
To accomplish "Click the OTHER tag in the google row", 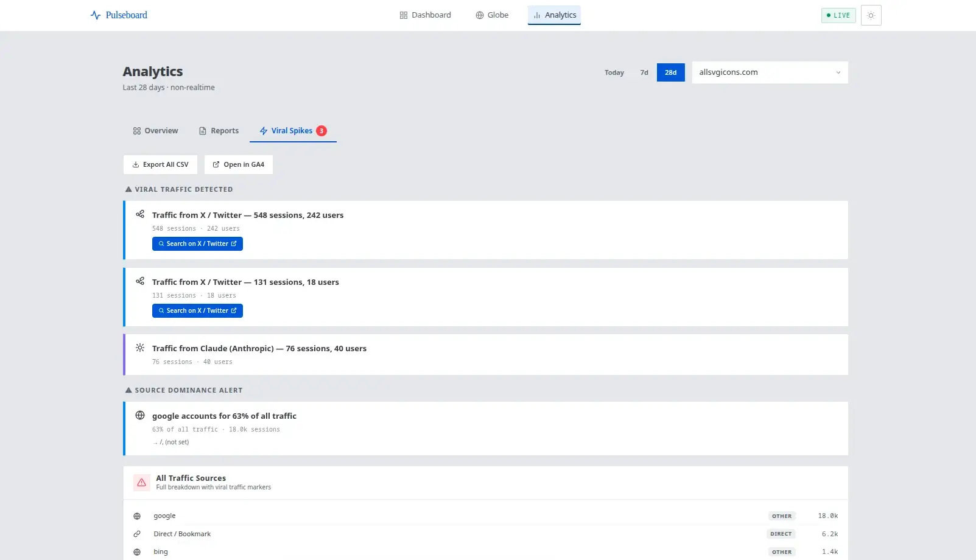I will tap(782, 516).
